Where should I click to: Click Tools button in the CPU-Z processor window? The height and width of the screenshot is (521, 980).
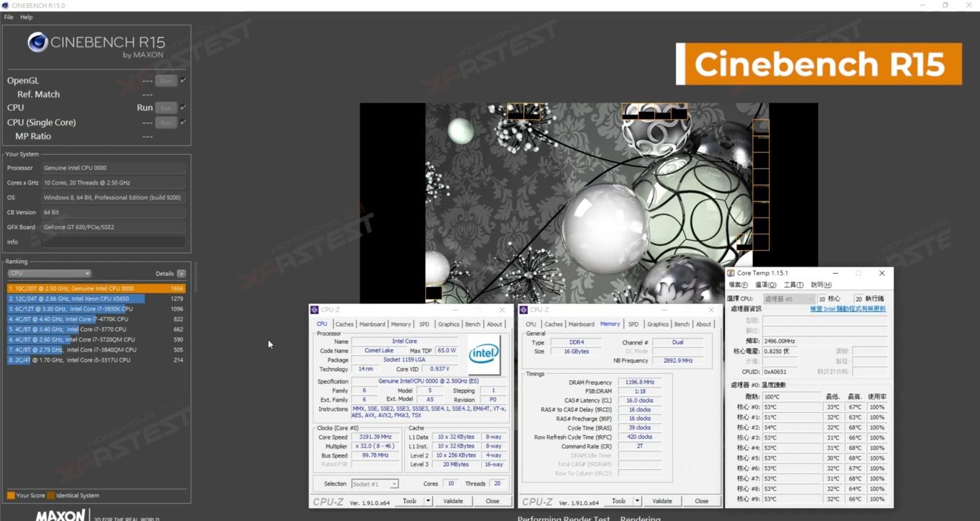click(409, 501)
